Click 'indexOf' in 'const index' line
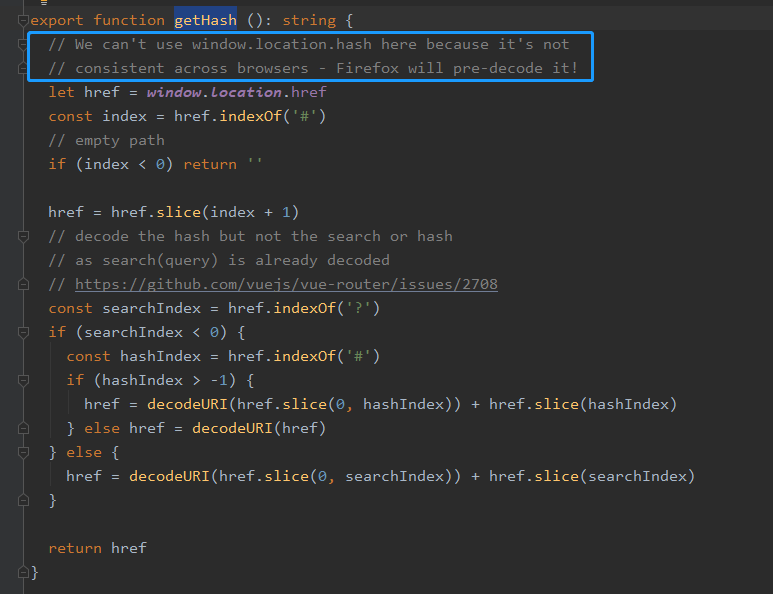 point(250,116)
